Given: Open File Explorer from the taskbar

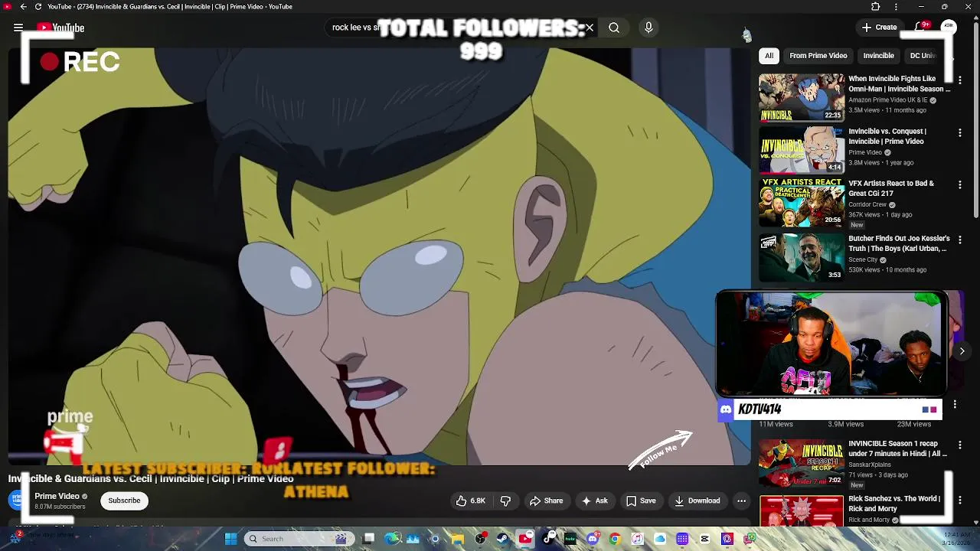Looking at the screenshot, I should pos(458,539).
